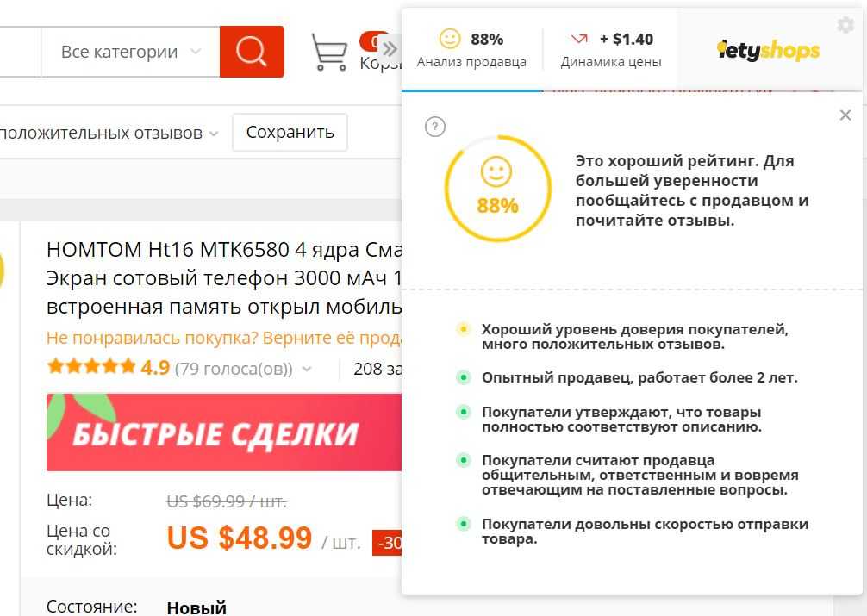Click the LetyShops logo
The height and width of the screenshot is (616, 867).
768,50
